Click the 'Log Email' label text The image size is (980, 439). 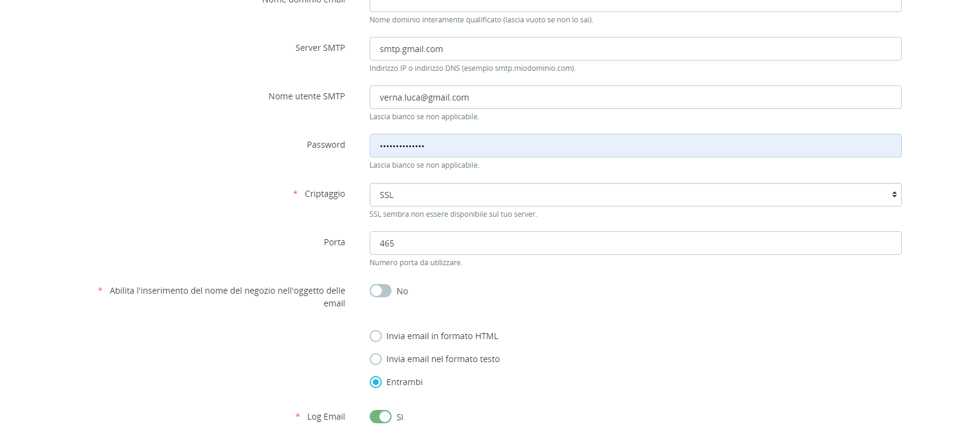coord(326,417)
